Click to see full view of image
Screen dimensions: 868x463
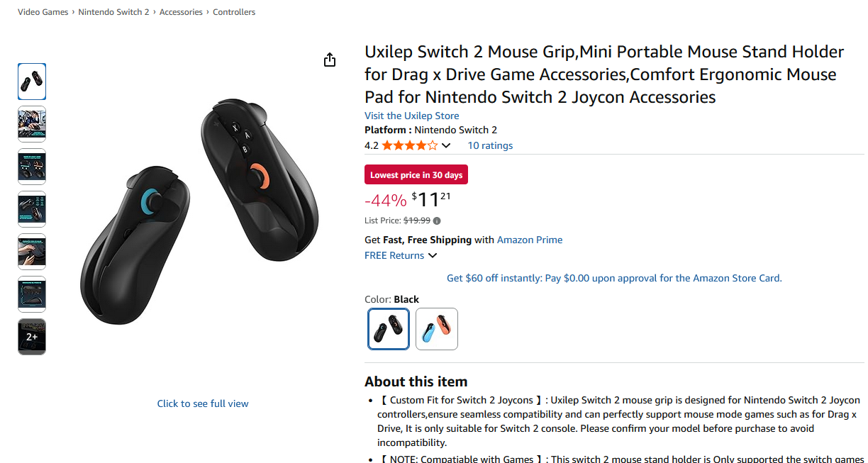203,403
